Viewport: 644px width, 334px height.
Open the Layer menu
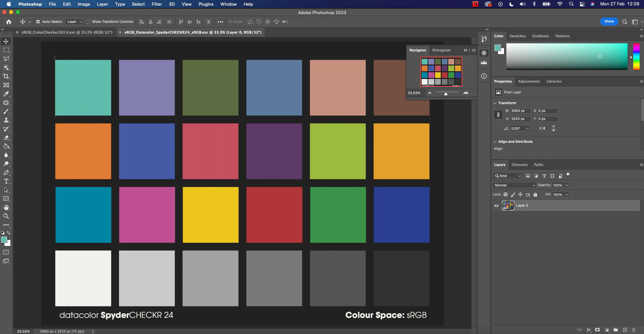102,4
